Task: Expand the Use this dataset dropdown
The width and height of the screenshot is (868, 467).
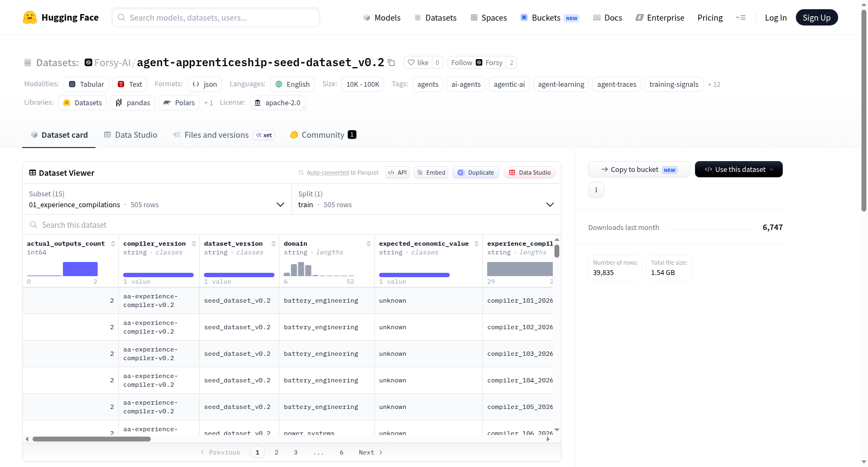Action: [x=738, y=169]
